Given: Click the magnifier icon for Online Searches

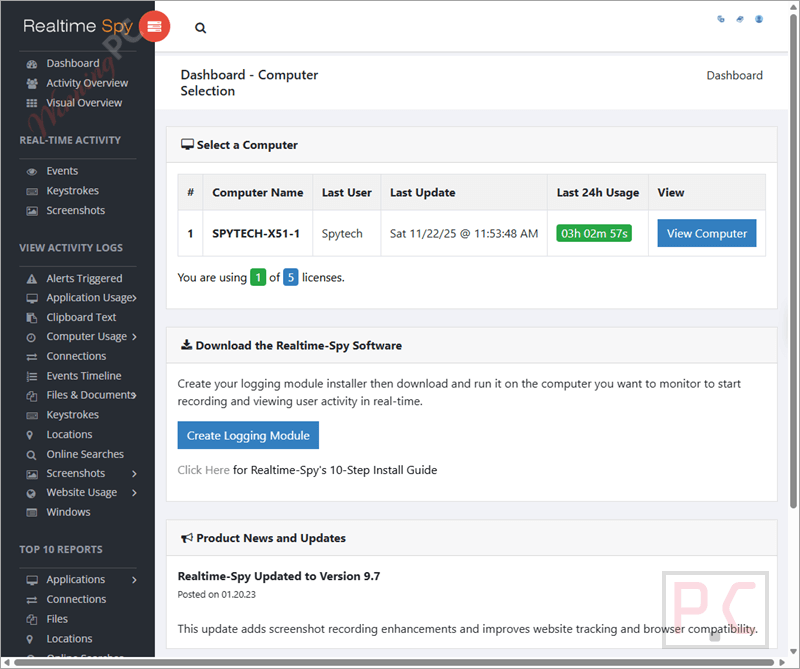Looking at the screenshot, I should (31, 455).
